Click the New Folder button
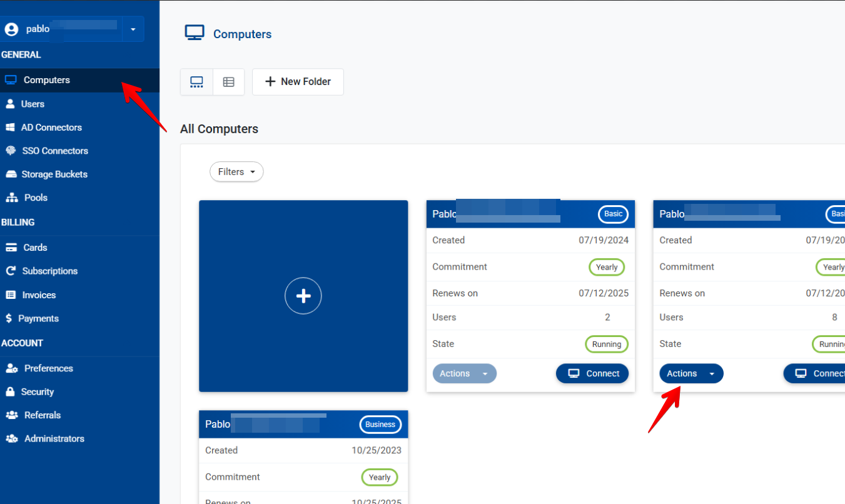This screenshot has height=504, width=845. [x=298, y=82]
